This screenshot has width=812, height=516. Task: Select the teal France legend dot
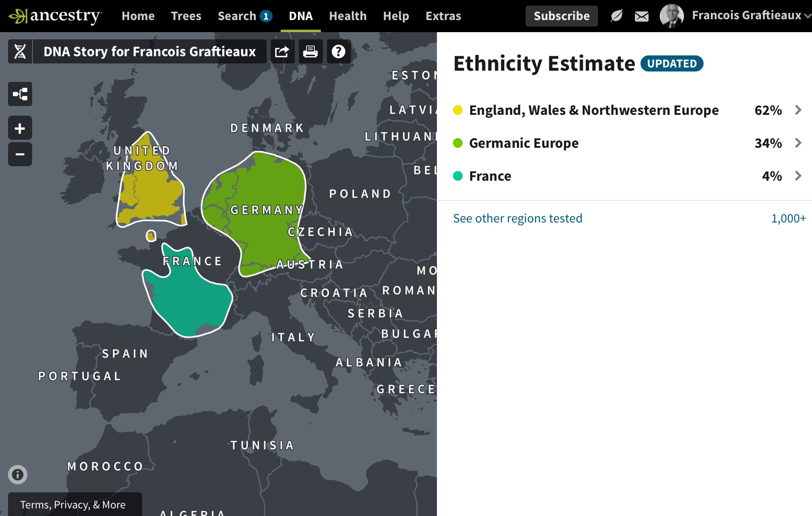point(458,176)
